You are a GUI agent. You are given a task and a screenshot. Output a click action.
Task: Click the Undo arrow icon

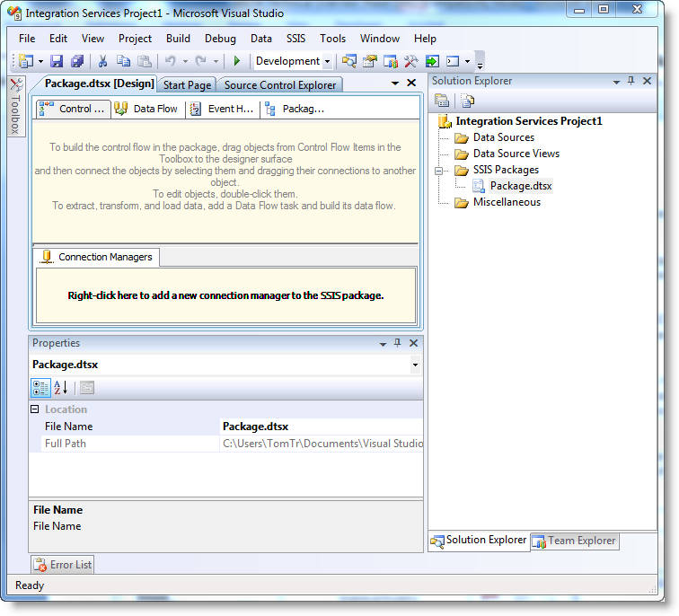point(170,61)
